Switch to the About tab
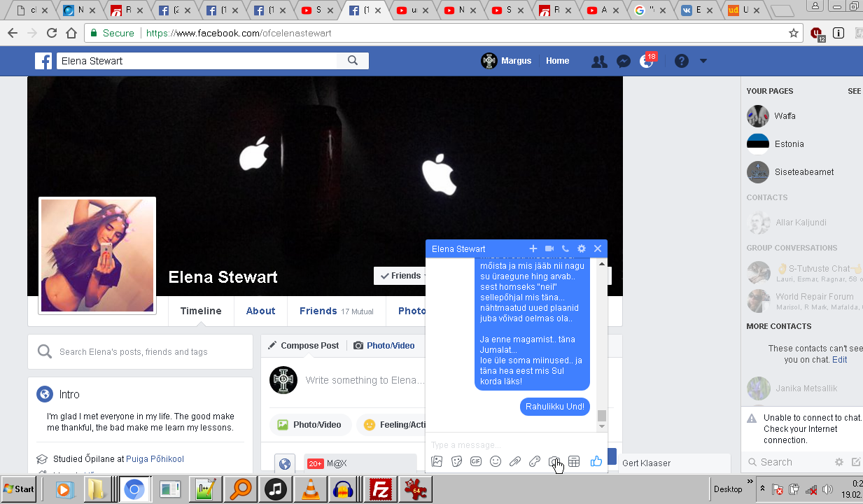Viewport: 863px width, 504px height. click(260, 311)
